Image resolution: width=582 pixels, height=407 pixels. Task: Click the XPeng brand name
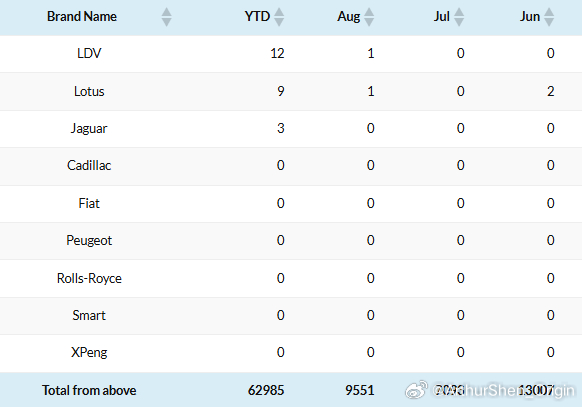(x=89, y=352)
